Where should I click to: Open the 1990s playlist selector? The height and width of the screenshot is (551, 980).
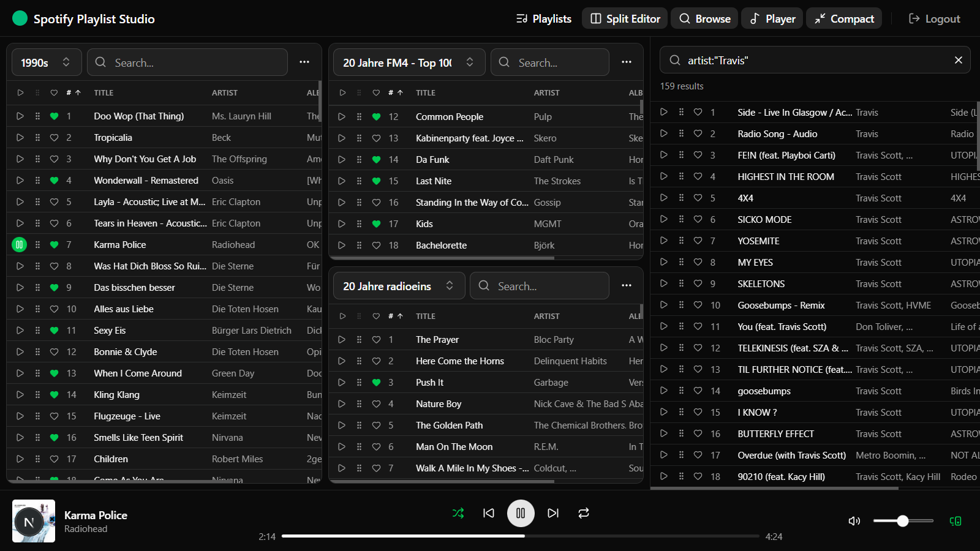[x=46, y=62]
